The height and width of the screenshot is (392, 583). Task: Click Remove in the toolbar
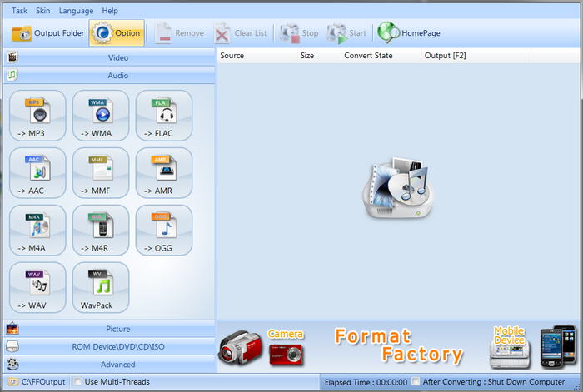coord(179,33)
